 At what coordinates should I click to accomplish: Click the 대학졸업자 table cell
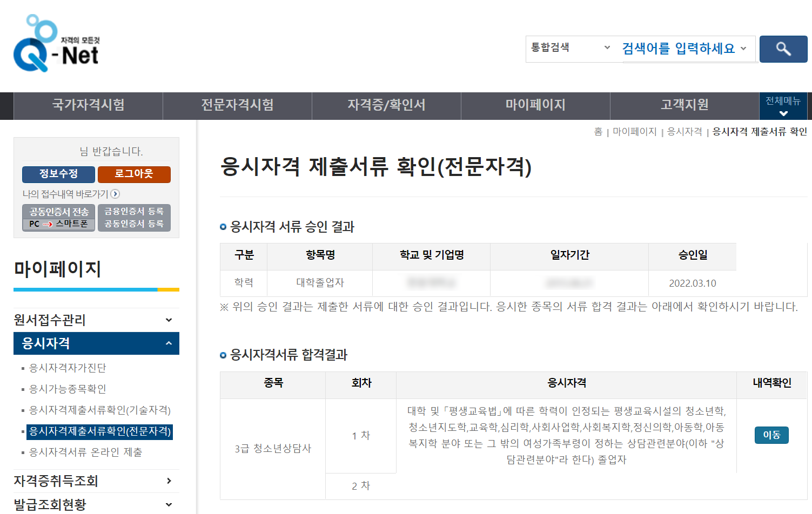(x=320, y=283)
